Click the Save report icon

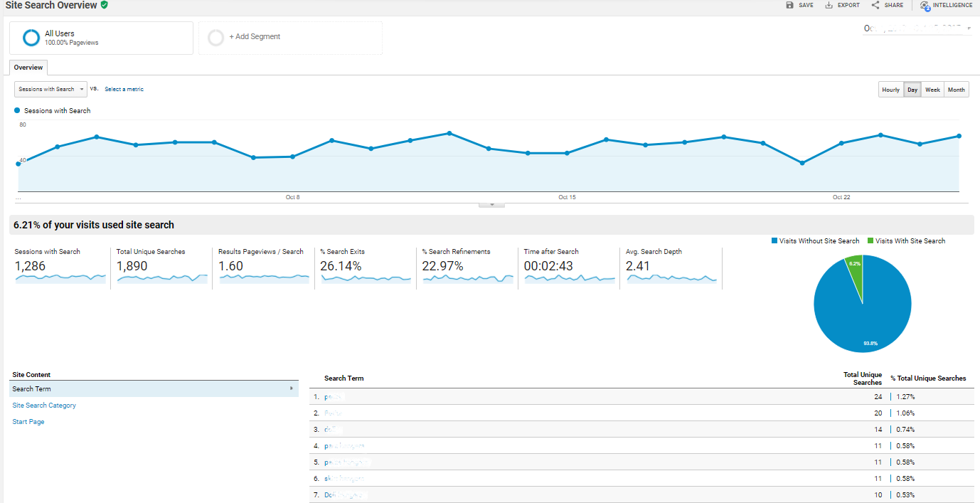791,5
